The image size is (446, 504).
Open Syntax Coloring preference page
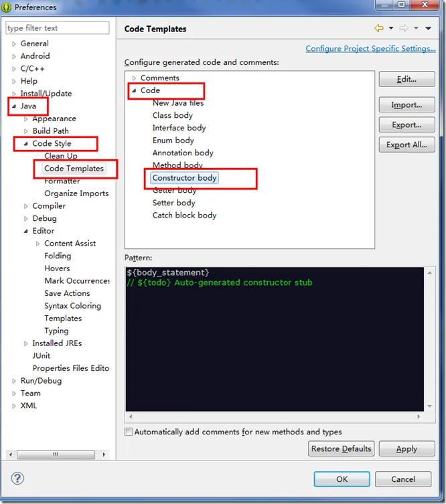tap(73, 306)
